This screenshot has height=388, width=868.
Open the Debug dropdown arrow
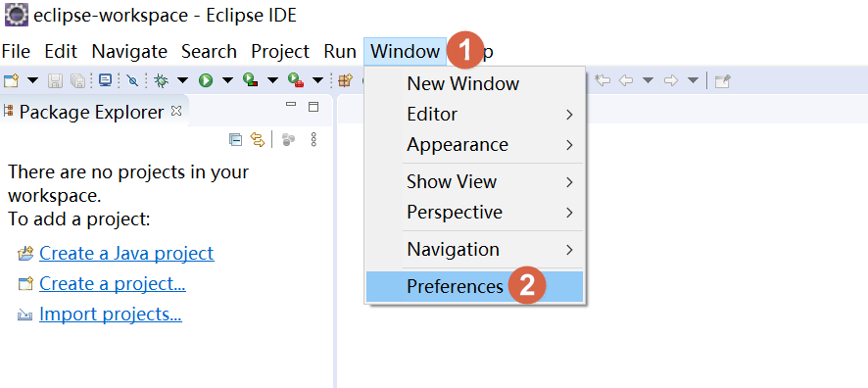(x=182, y=80)
